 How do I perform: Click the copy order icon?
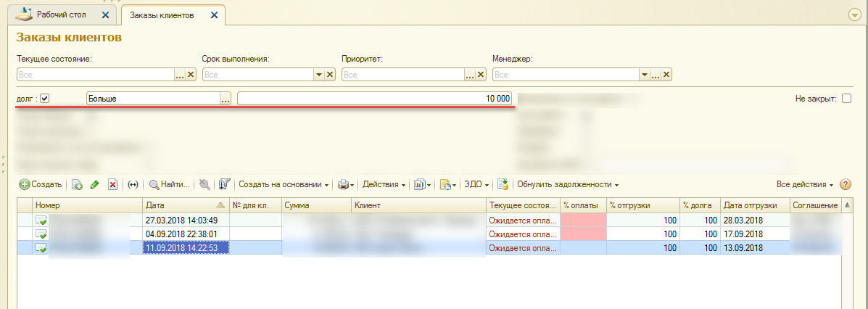pos(77,185)
